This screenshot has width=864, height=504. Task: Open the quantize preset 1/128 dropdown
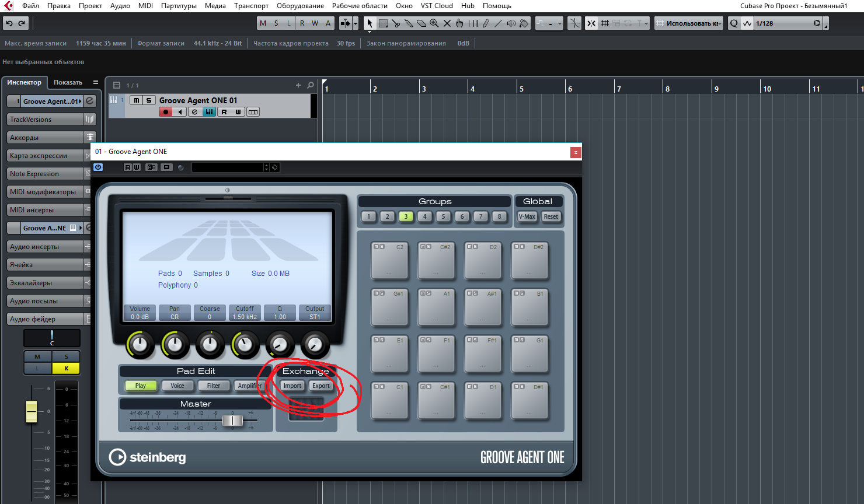tap(788, 23)
